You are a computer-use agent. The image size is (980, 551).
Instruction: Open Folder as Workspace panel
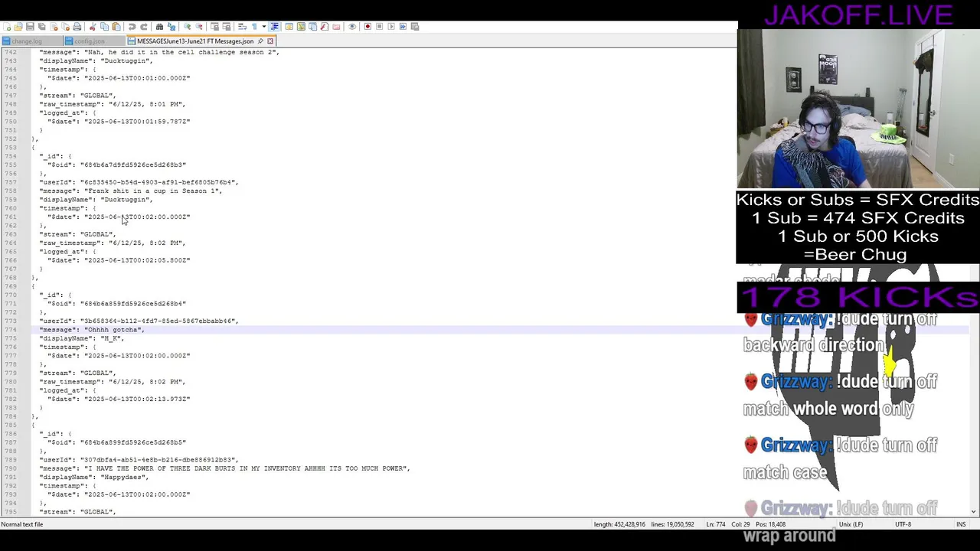336,26
